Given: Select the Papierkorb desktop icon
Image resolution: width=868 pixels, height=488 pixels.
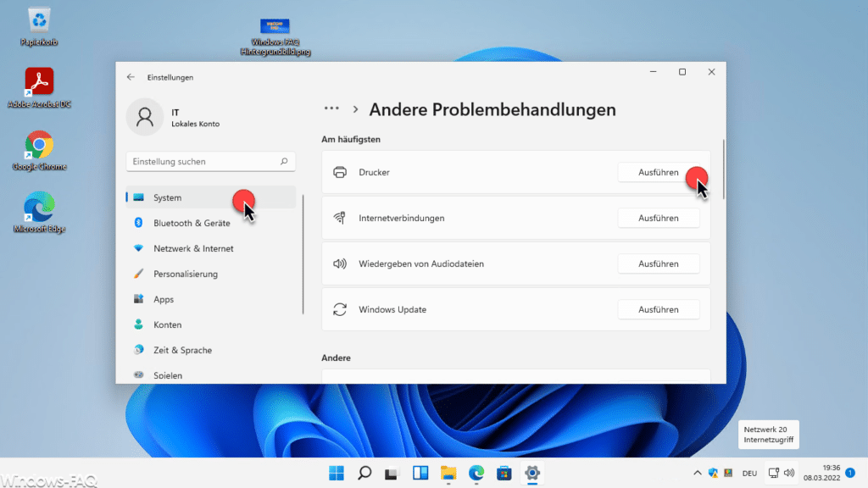Looking at the screenshot, I should [39, 26].
